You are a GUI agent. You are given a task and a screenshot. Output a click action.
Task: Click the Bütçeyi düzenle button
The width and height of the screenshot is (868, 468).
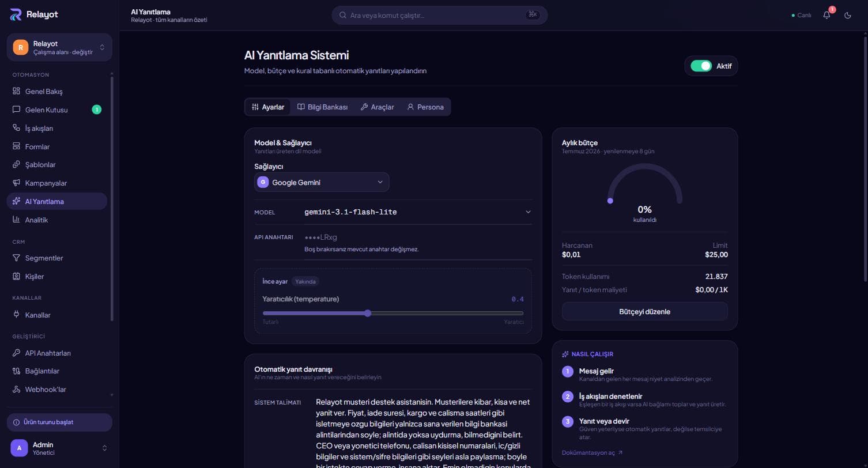644,311
